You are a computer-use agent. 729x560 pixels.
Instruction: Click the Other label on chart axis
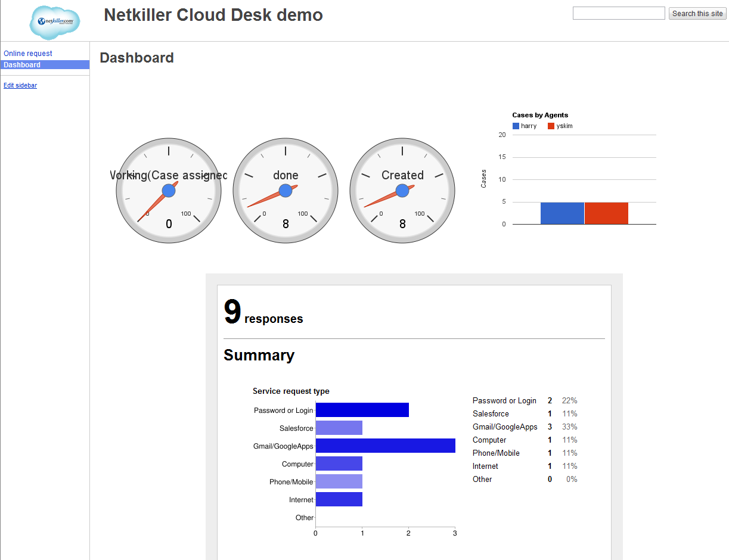[305, 518]
